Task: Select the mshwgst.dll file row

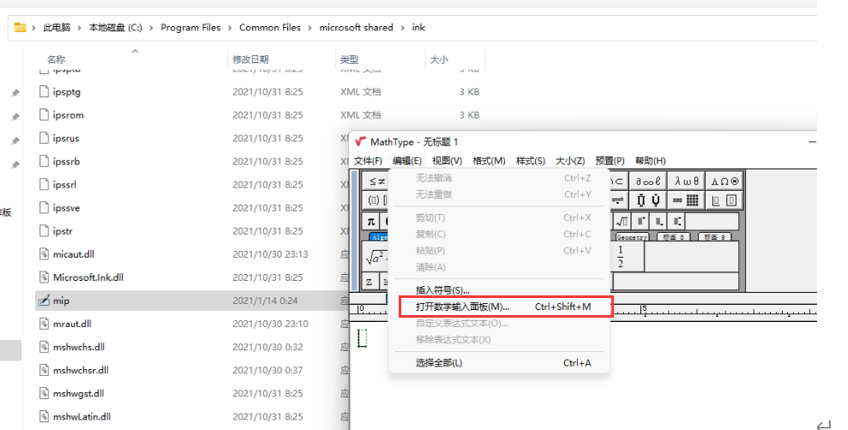Action: pyautogui.click(x=192, y=394)
